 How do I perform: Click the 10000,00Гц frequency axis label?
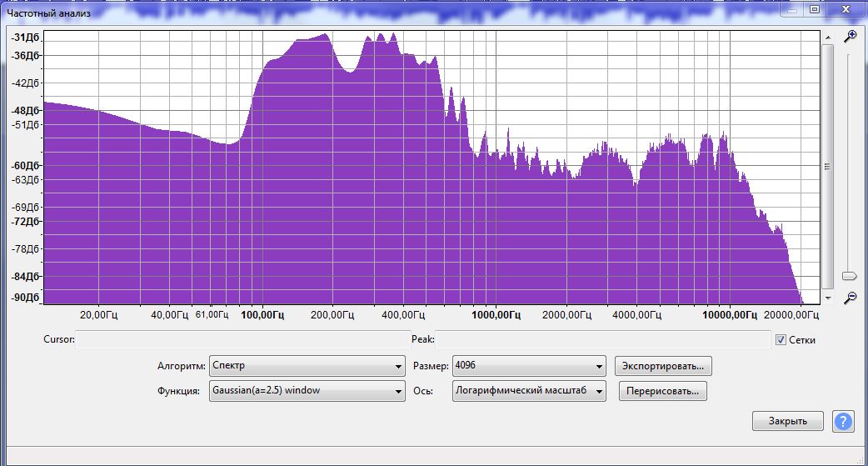(x=730, y=315)
